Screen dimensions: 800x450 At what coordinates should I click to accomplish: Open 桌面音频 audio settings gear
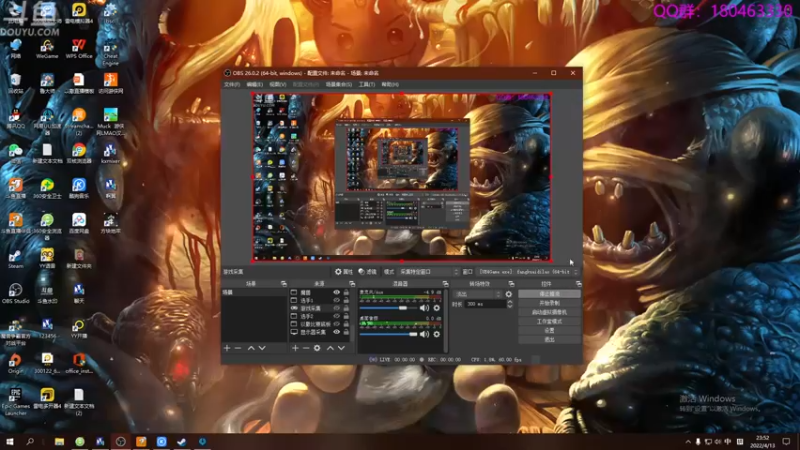click(437, 334)
